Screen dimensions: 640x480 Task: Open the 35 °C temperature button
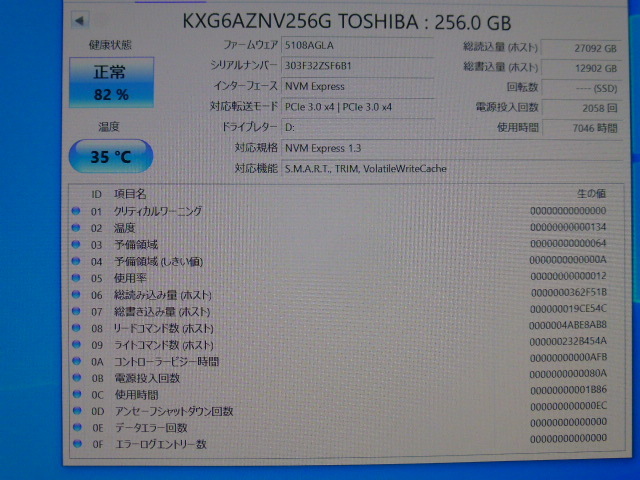point(111,156)
